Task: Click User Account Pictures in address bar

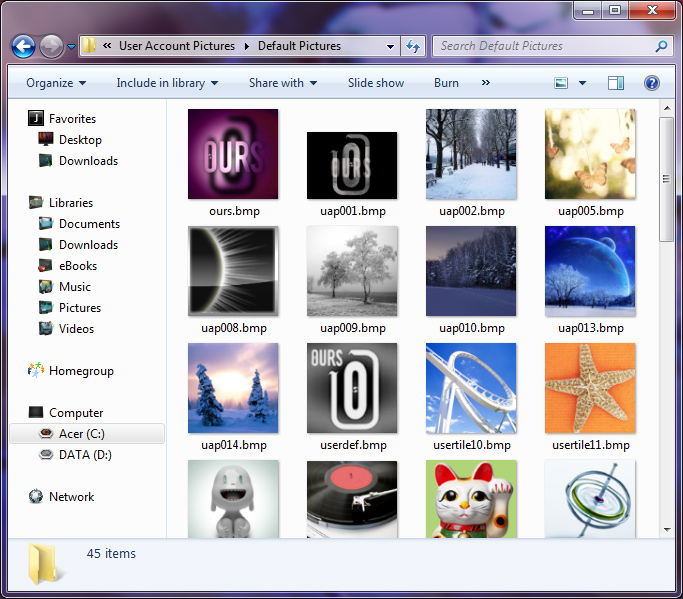Action: [177, 46]
